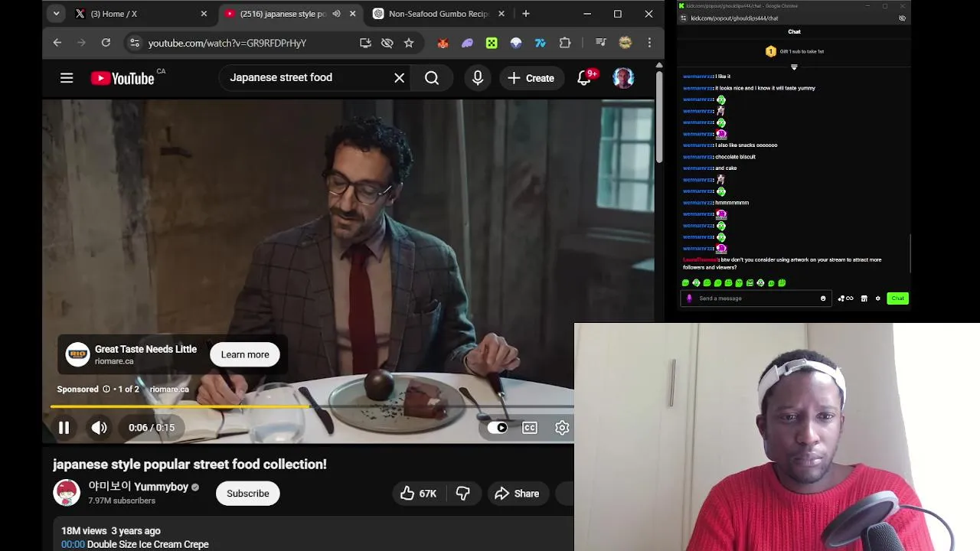This screenshot has height=551, width=980.
Task: Run the YouTube search with magnifier button
Action: 432,77
